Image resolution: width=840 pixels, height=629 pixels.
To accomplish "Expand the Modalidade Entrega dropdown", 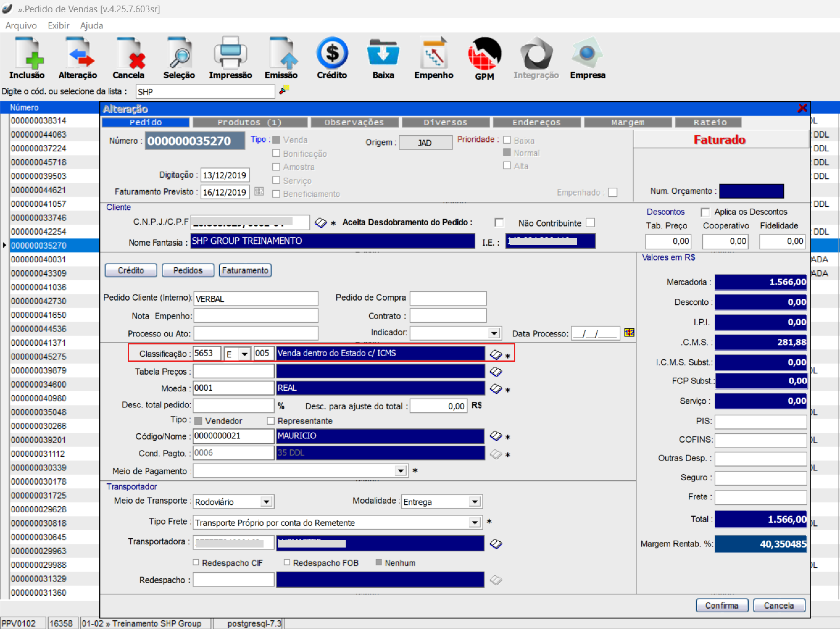I will [x=475, y=502].
